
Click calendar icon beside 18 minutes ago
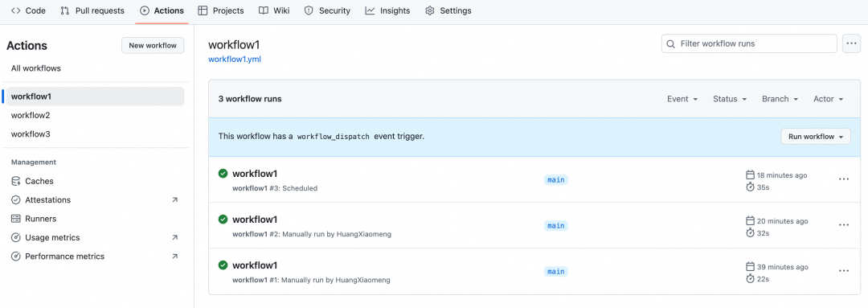click(751, 175)
